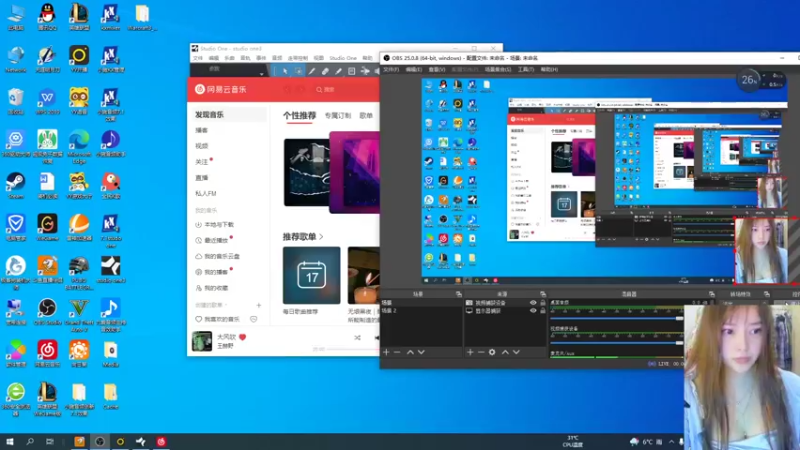This screenshot has height=450, width=800.
Task: Select the Paint pencil tool in Studio One
Action: [338, 71]
